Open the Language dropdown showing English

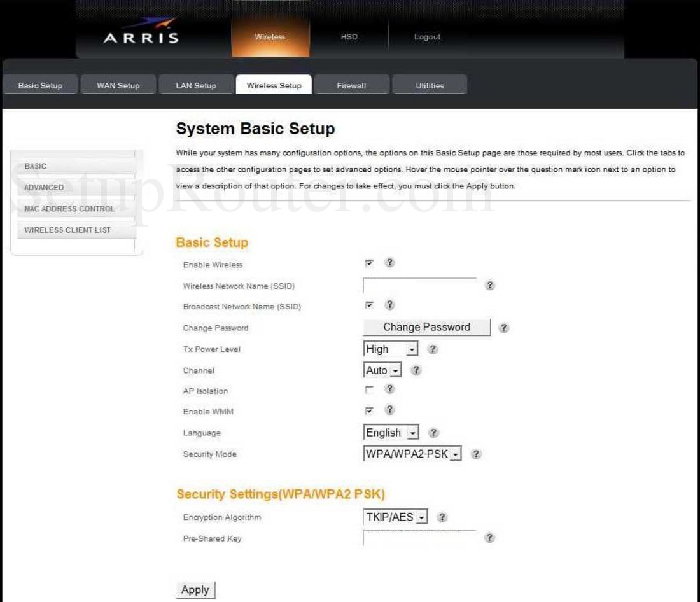391,432
